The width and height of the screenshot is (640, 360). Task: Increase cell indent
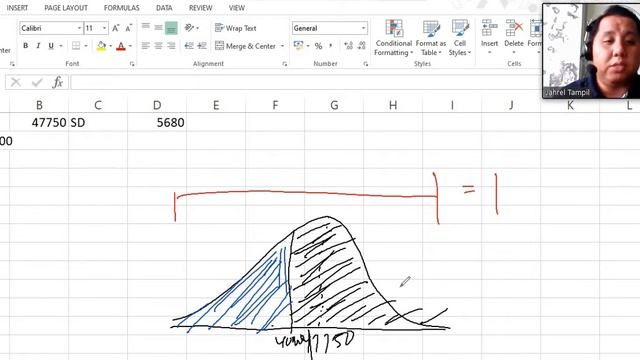(x=202, y=46)
